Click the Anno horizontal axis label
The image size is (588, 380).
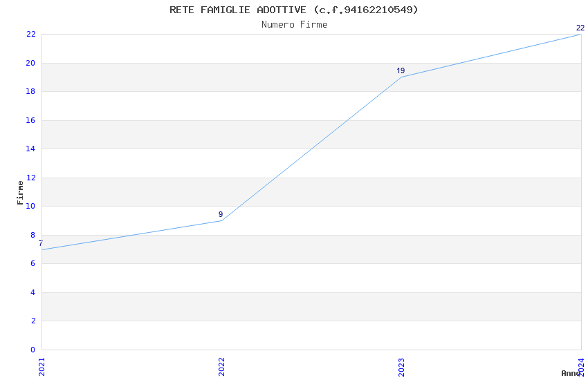(x=571, y=373)
